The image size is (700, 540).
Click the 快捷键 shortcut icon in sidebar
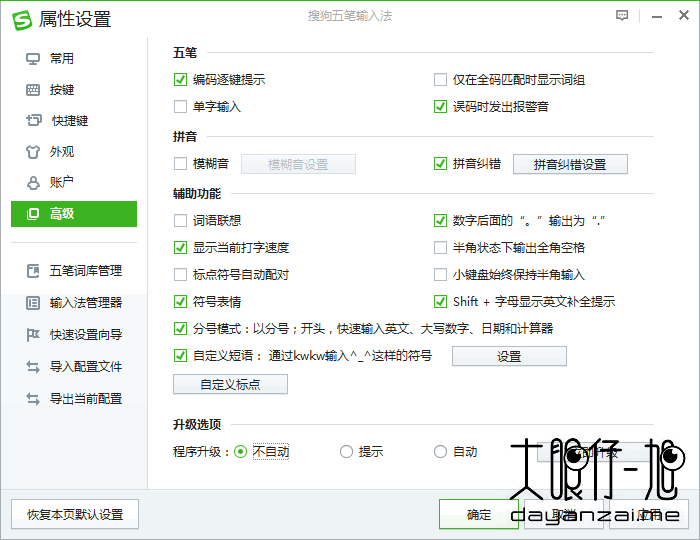[x=33, y=120]
